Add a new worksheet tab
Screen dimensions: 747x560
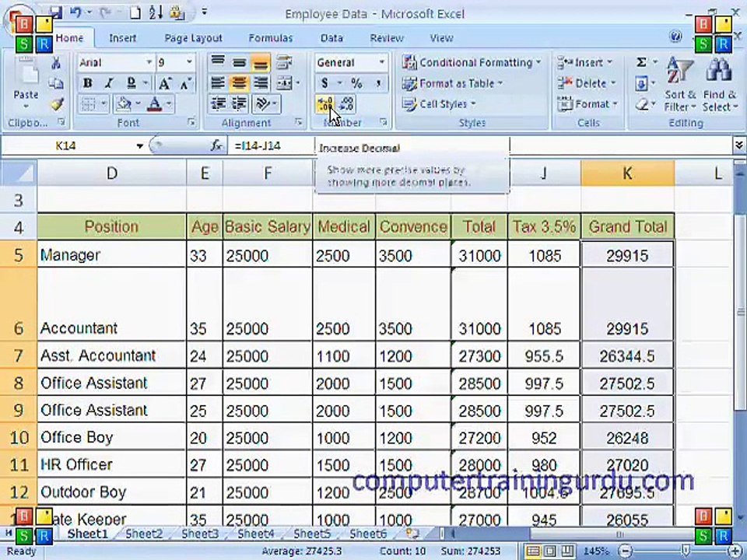pyautogui.click(x=412, y=534)
